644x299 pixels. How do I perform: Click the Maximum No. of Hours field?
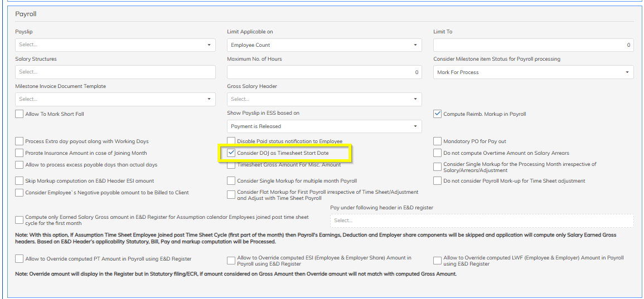pos(324,72)
